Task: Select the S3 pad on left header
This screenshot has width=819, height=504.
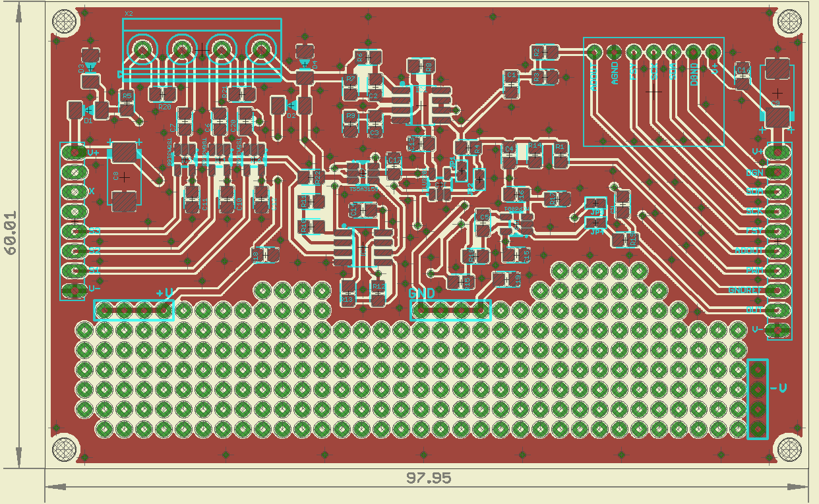Action: pyautogui.click(x=74, y=231)
